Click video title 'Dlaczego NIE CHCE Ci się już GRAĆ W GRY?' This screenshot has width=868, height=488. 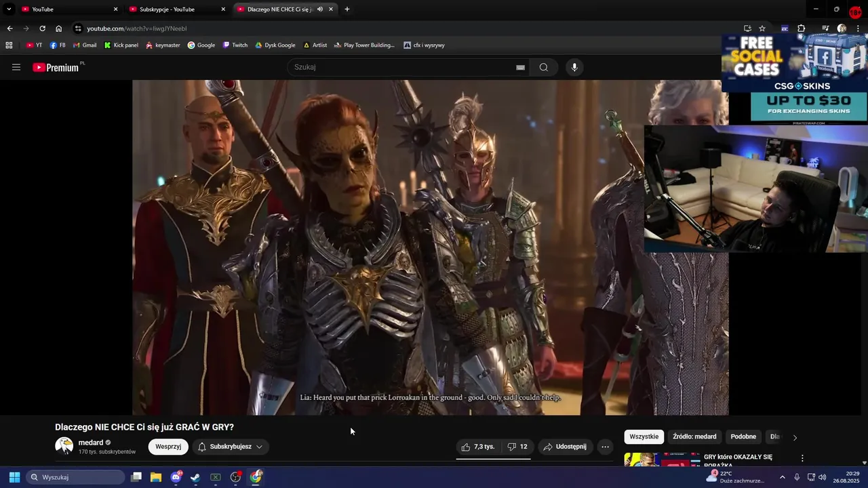(x=144, y=427)
